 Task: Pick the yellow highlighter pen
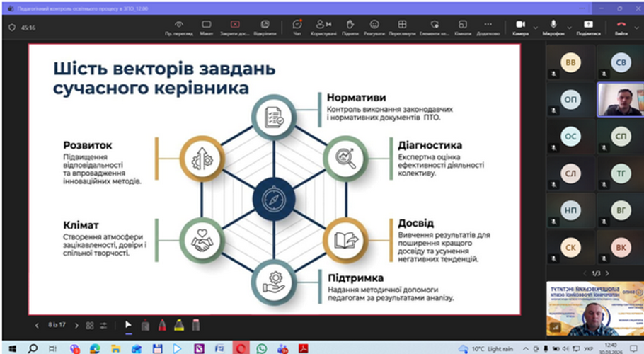[x=179, y=325]
